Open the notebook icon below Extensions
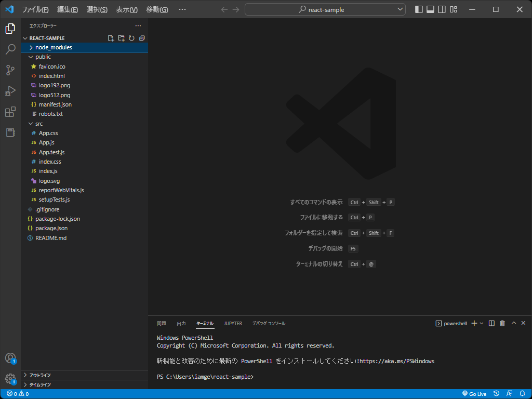This screenshot has width=532, height=399. point(10,132)
